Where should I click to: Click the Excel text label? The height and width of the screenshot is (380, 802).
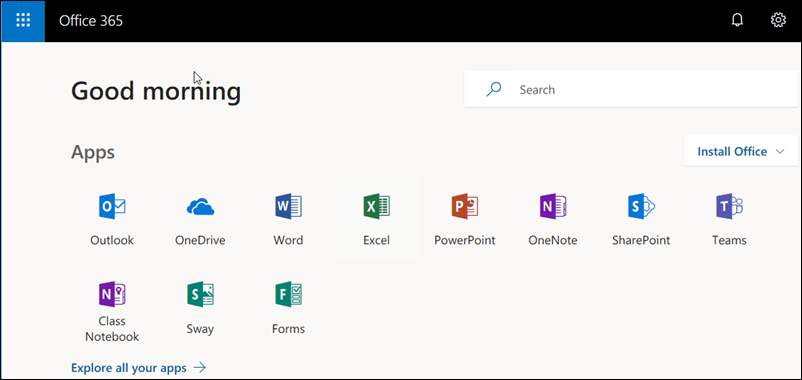376,240
